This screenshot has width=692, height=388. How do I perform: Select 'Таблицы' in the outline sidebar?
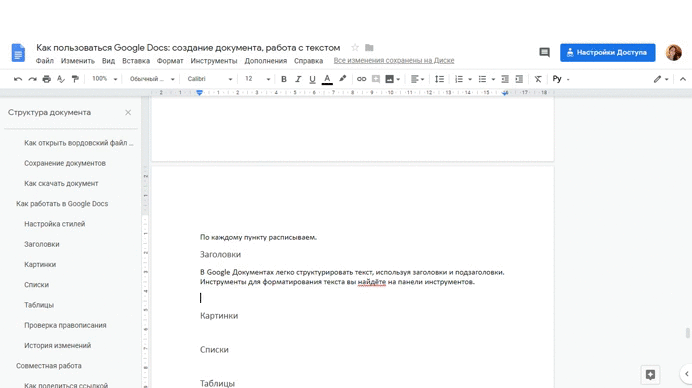(39, 305)
